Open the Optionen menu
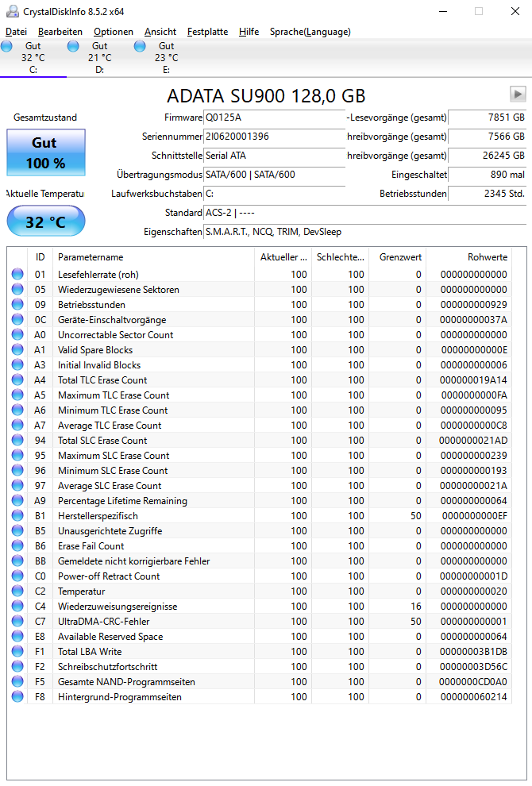This screenshot has width=532, height=786. (114, 32)
